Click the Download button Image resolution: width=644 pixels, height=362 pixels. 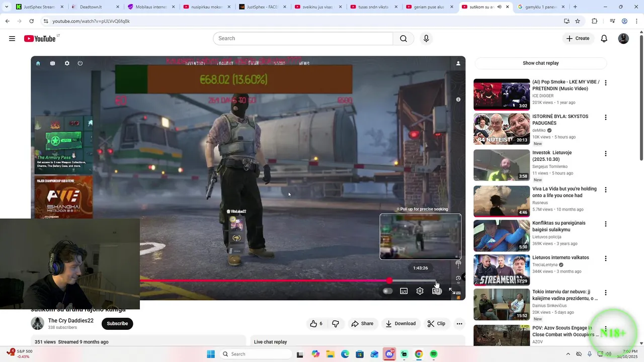pyautogui.click(x=400, y=324)
